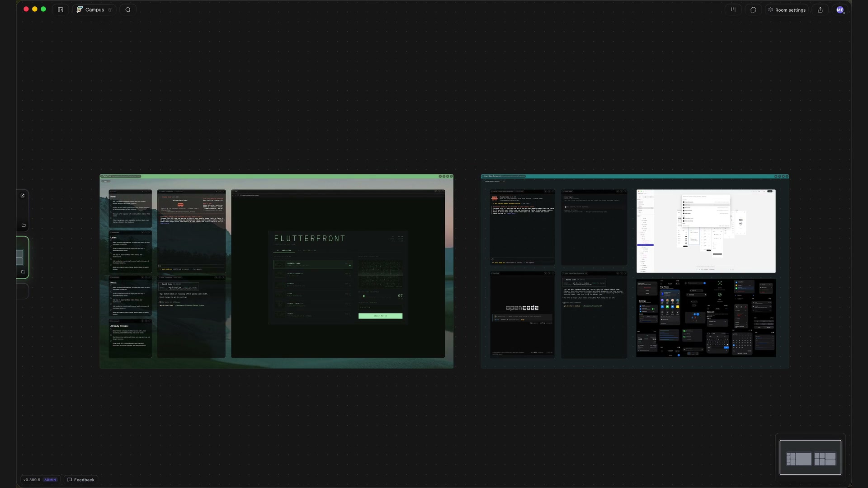Select the Mediterranean map row
868x488 pixels.
313,274
